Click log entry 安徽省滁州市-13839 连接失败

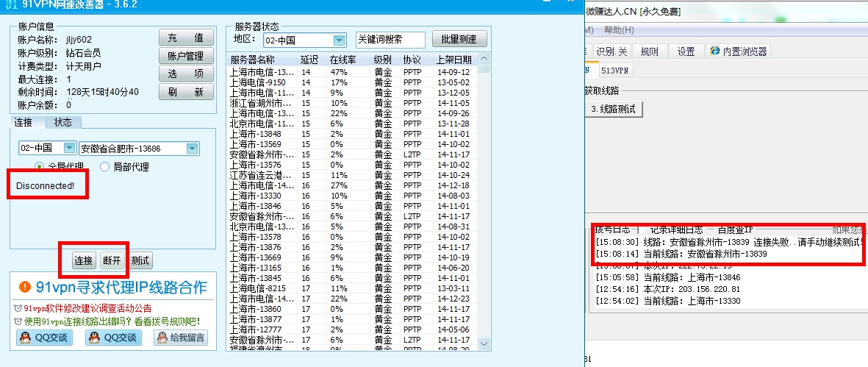point(729,242)
